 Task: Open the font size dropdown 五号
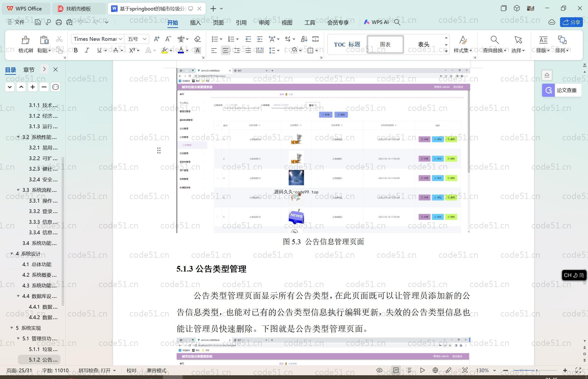[x=145, y=39]
